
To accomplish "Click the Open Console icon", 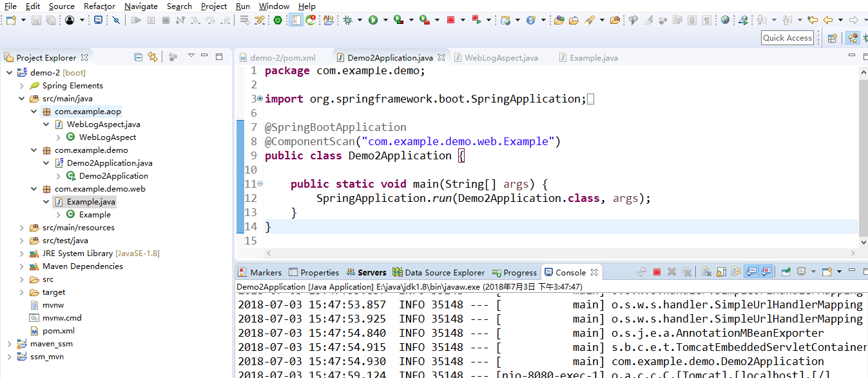I will 827,272.
